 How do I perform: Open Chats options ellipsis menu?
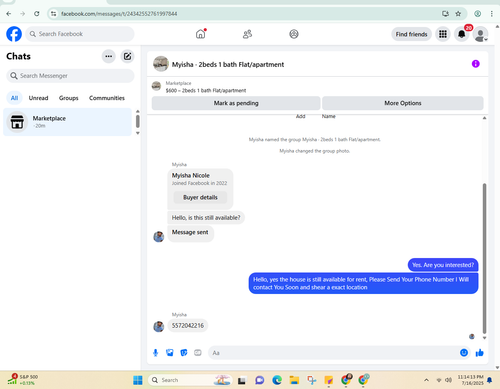(x=109, y=56)
